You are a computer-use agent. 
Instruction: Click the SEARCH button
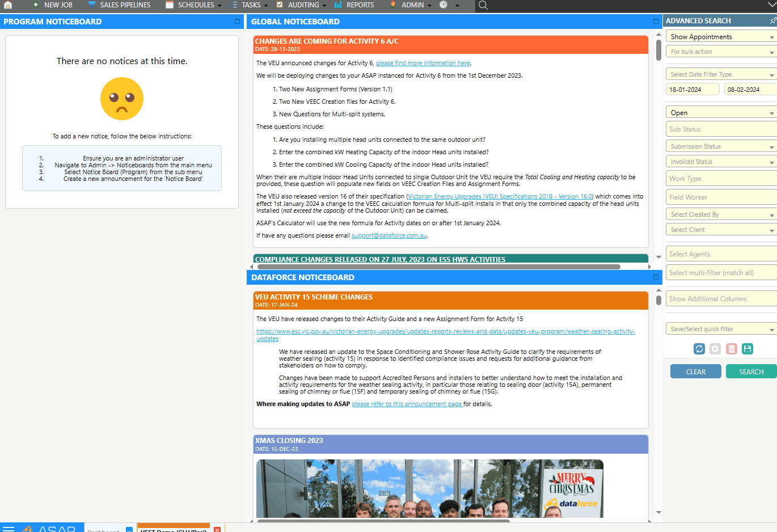point(751,371)
